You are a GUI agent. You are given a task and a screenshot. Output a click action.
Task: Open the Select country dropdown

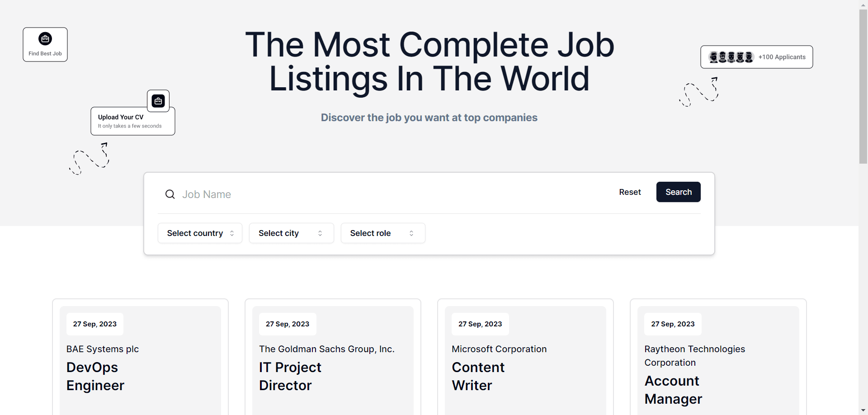[x=200, y=233]
